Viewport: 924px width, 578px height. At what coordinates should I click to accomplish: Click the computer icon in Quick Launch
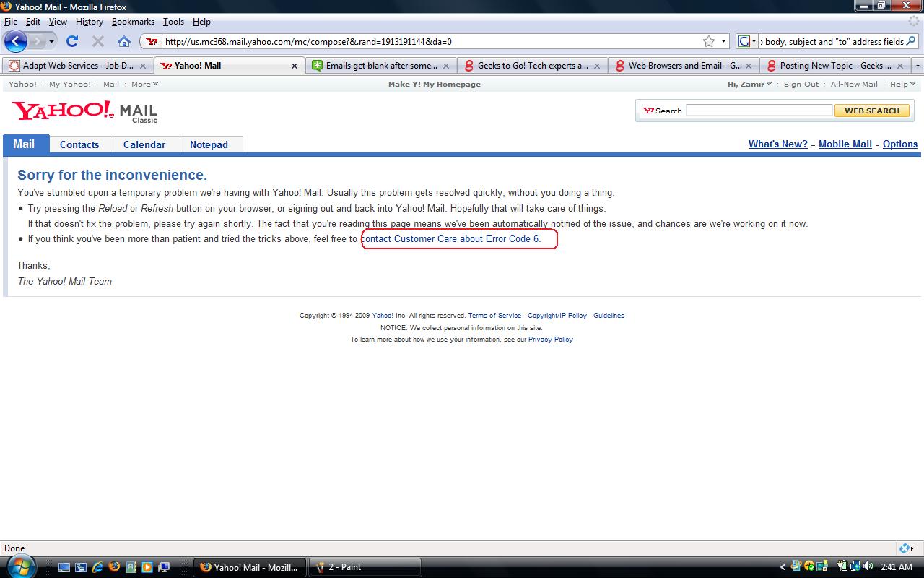(164, 567)
